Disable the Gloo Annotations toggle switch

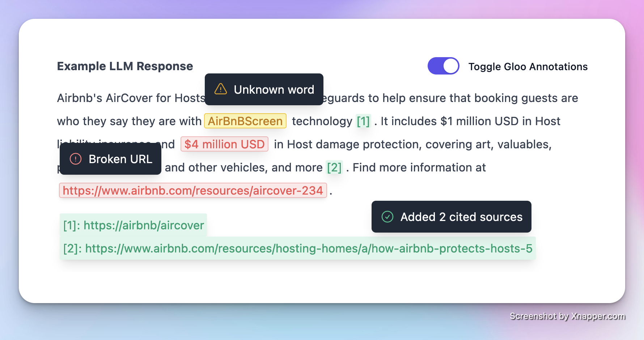tap(443, 66)
